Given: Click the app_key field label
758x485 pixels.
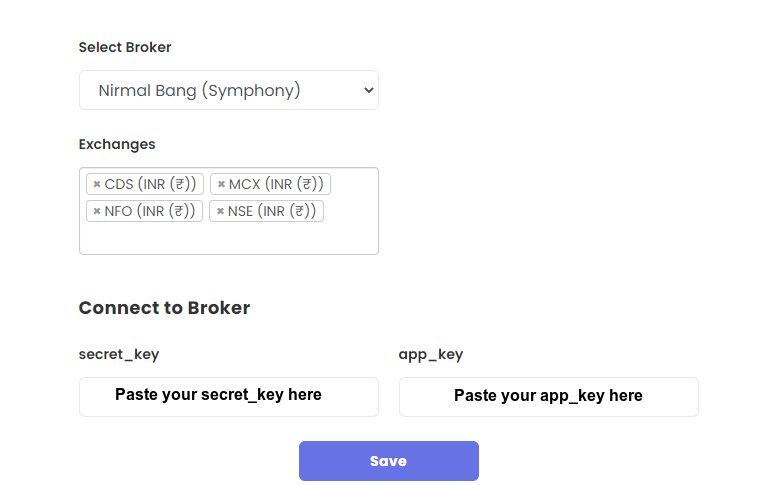Looking at the screenshot, I should point(431,354).
